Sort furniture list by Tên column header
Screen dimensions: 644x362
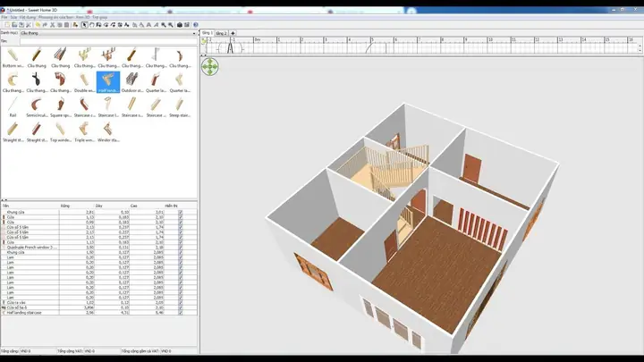click(30, 206)
